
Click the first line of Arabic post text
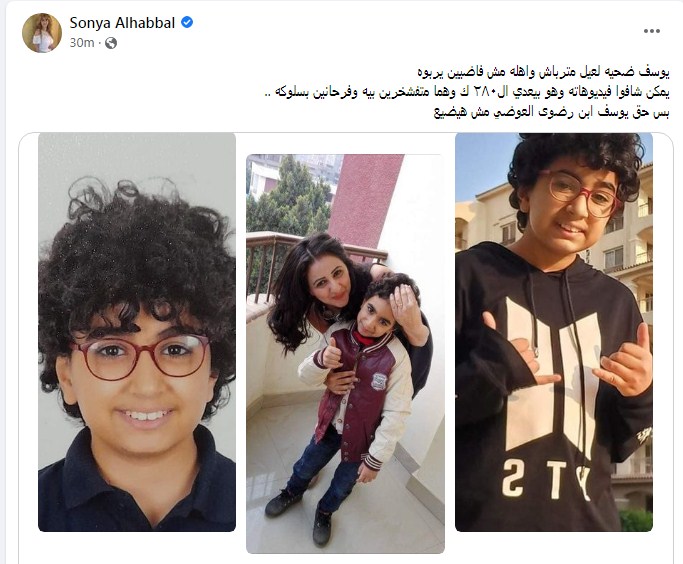(543, 72)
